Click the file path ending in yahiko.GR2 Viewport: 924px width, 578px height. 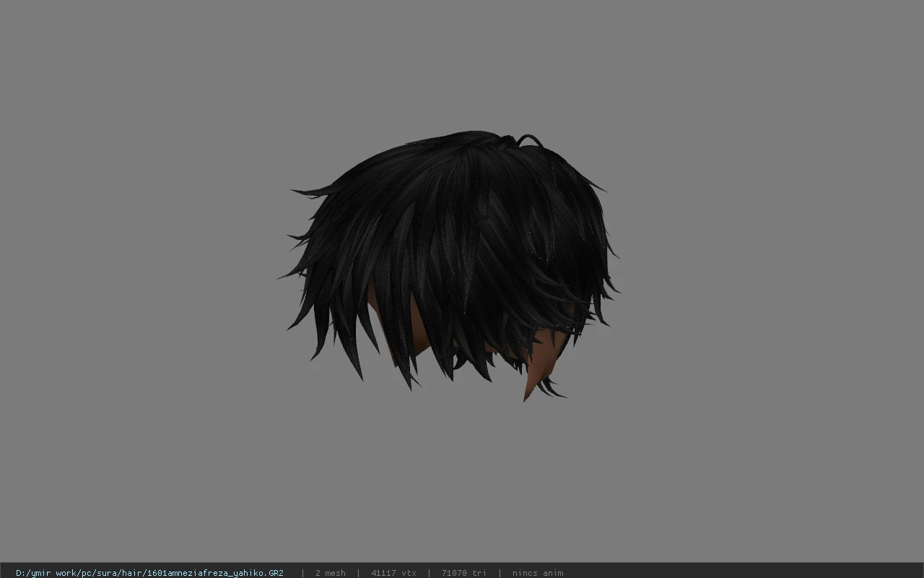(149, 573)
